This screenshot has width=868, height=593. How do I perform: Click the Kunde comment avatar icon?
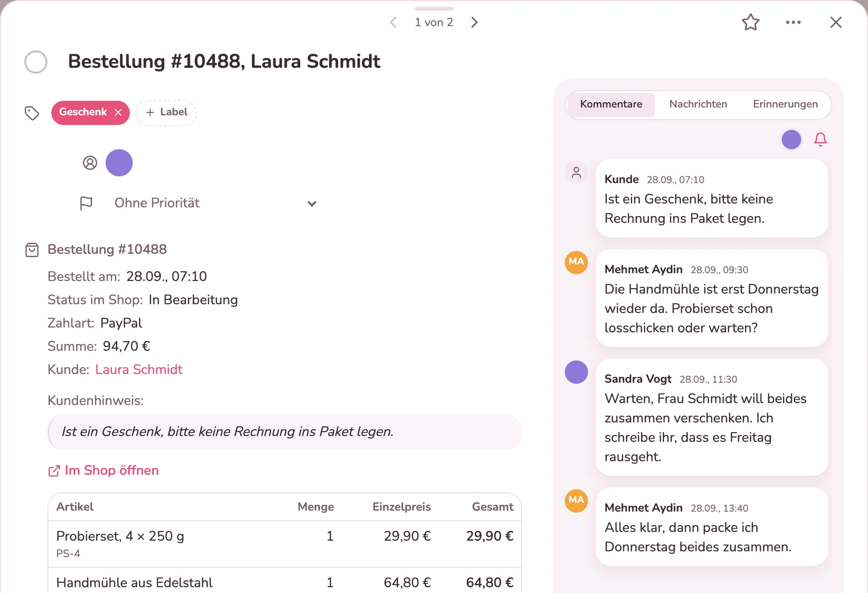576,172
